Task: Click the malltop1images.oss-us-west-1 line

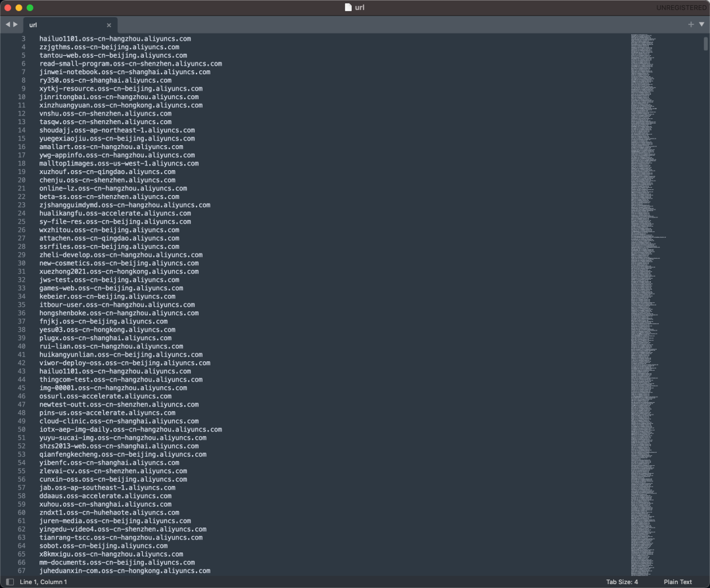Action: [119, 164]
